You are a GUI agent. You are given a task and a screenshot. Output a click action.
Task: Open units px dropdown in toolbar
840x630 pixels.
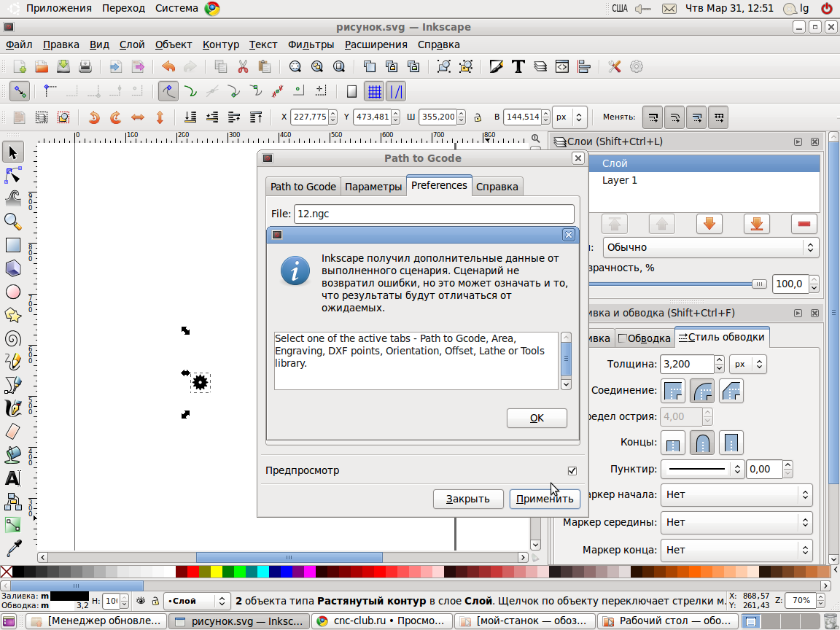pyautogui.click(x=569, y=117)
